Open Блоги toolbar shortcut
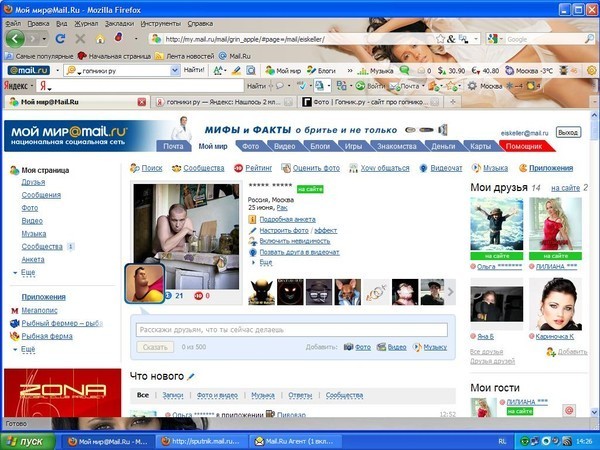This screenshot has width=600, height=450. 321,71
